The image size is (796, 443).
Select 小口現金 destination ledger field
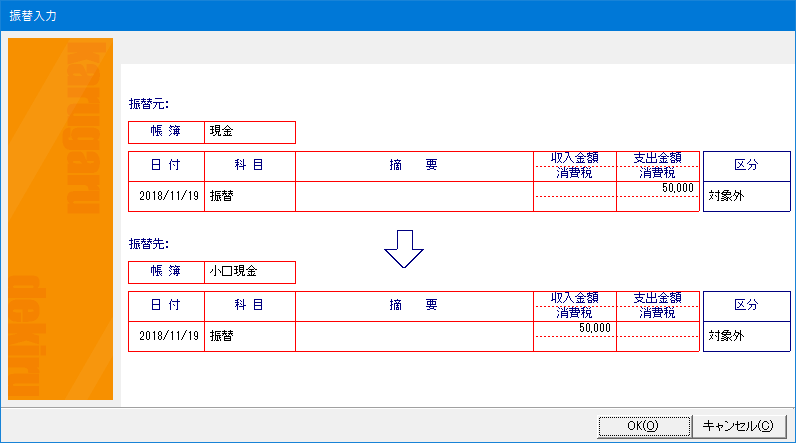(x=250, y=272)
